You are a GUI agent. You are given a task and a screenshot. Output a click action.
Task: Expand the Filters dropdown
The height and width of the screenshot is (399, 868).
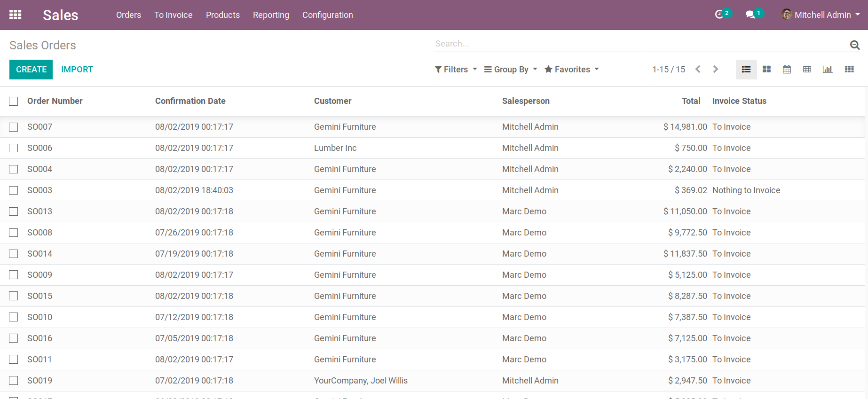(456, 70)
